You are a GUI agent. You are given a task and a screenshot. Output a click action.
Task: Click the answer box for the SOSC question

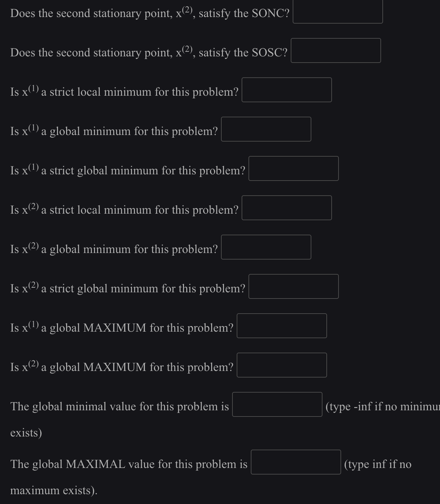(x=335, y=50)
